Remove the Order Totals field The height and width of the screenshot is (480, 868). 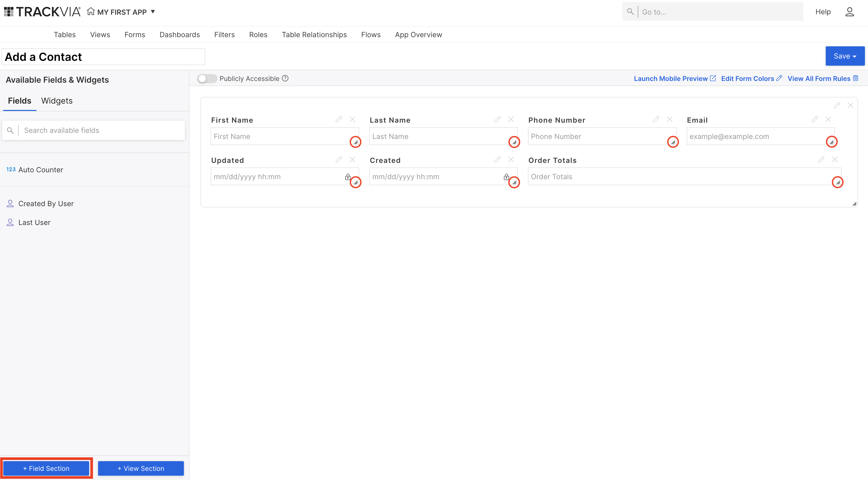coord(835,159)
